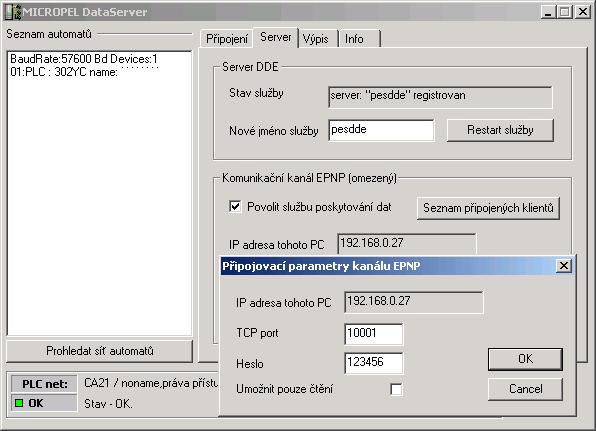
Task: Click the MICROPEL DataServer title bar icon
Action: (x=13, y=12)
